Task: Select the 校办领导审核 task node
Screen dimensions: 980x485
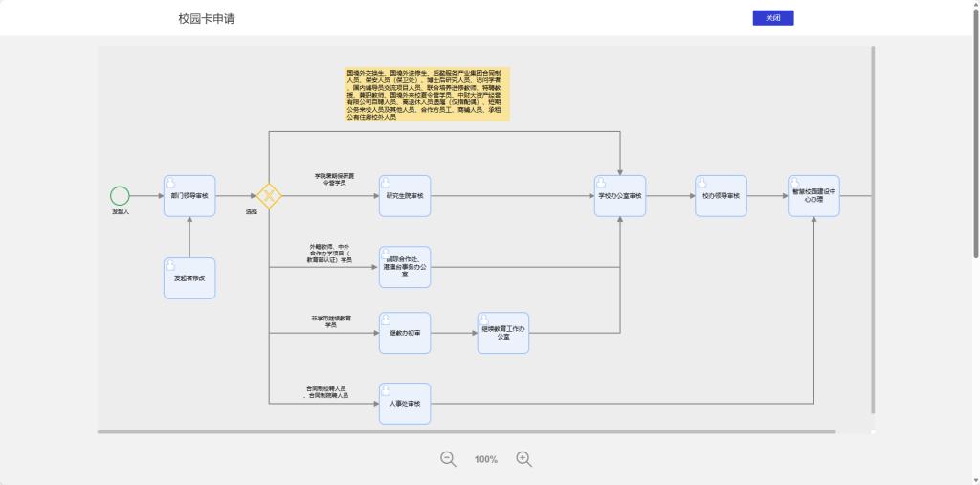Action: (x=721, y=196)
